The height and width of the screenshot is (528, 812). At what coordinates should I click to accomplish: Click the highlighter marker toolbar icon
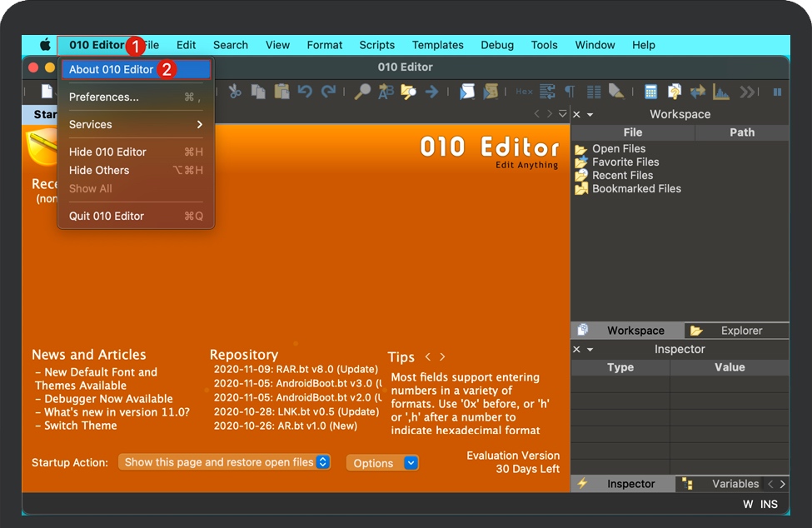[616, 92]
